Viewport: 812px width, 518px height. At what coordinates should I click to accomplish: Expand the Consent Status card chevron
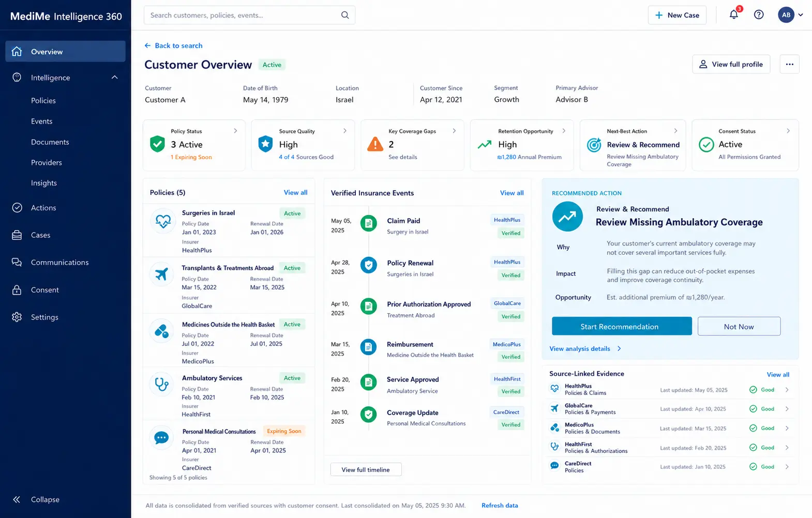coord(788,131)
